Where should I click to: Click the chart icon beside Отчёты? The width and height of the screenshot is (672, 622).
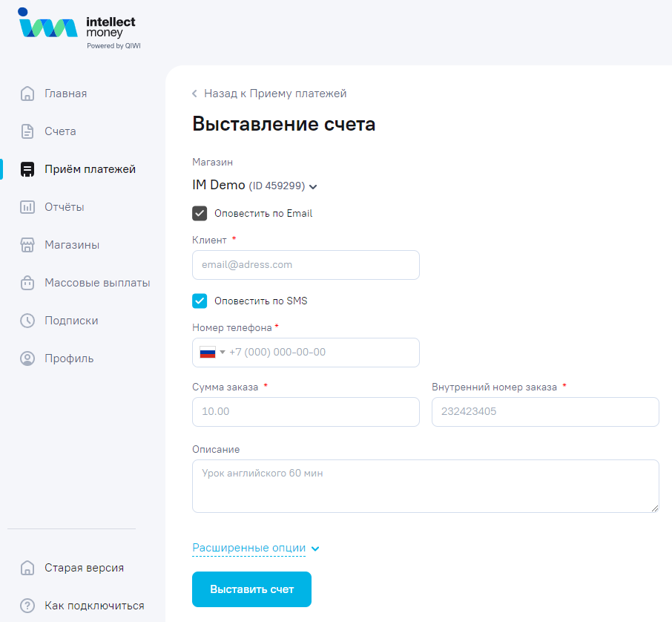click(27, 207)
